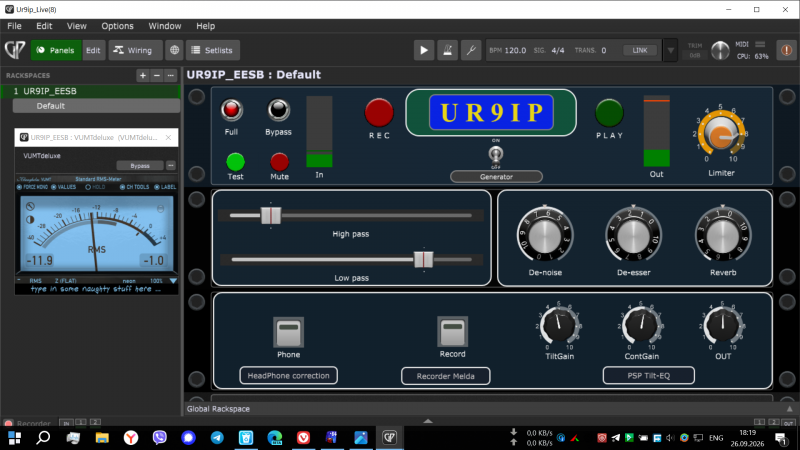Expand dropdown arrow next to LINK
This screenshot has height=450, width=800.
670,50
